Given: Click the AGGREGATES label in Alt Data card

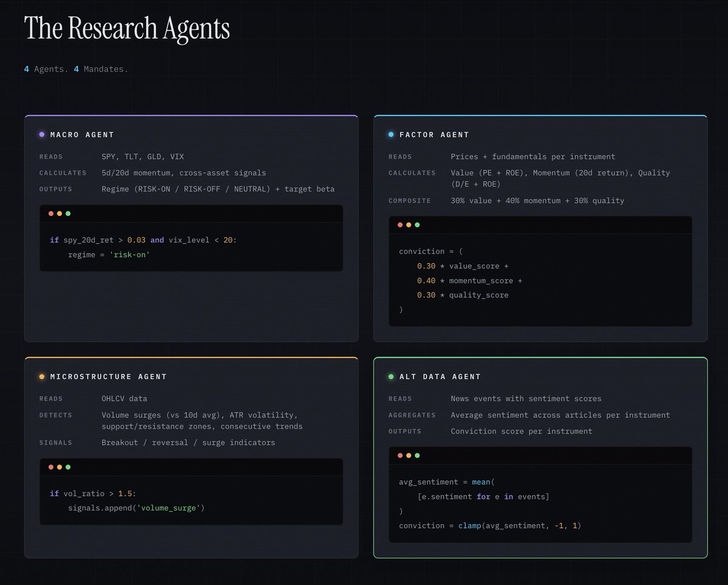Looking at the screenshot, I should pyautogui.click(x=412, y=415).
